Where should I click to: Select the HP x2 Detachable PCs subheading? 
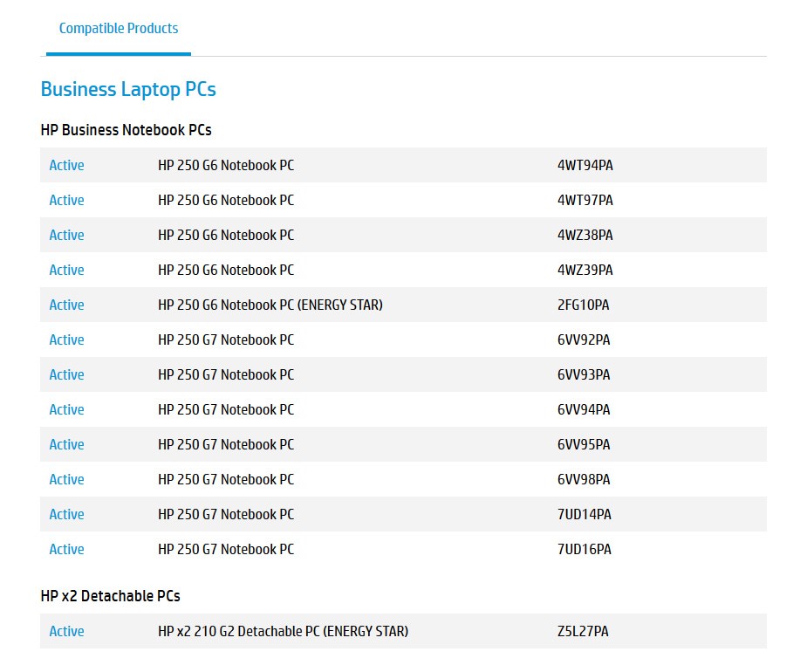point(110,596)
